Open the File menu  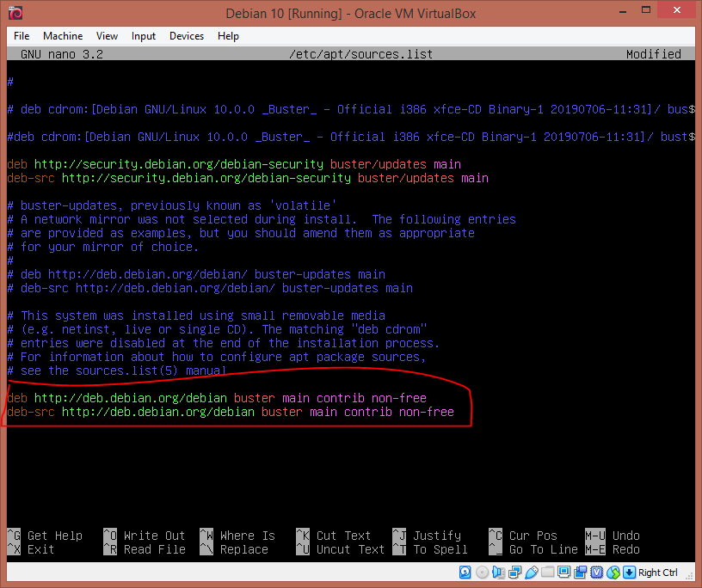tap(22, 36)
